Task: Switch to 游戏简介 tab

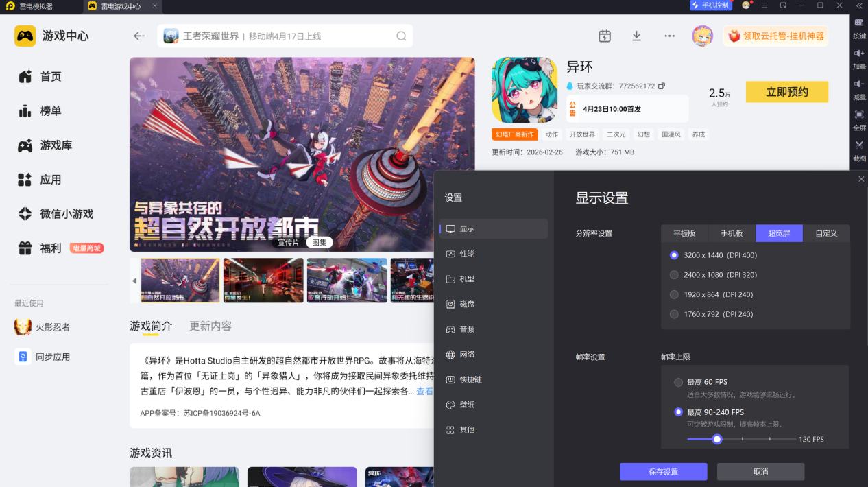Action: click(151, 326)
